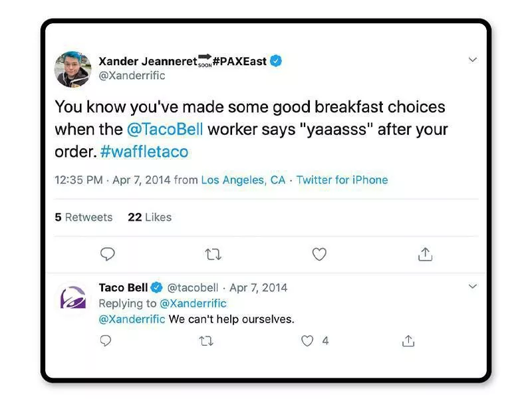Viewport: 532px width, 399px height.
Task: Expand Taco Bell reply options chevron
Action: point(473,287)
